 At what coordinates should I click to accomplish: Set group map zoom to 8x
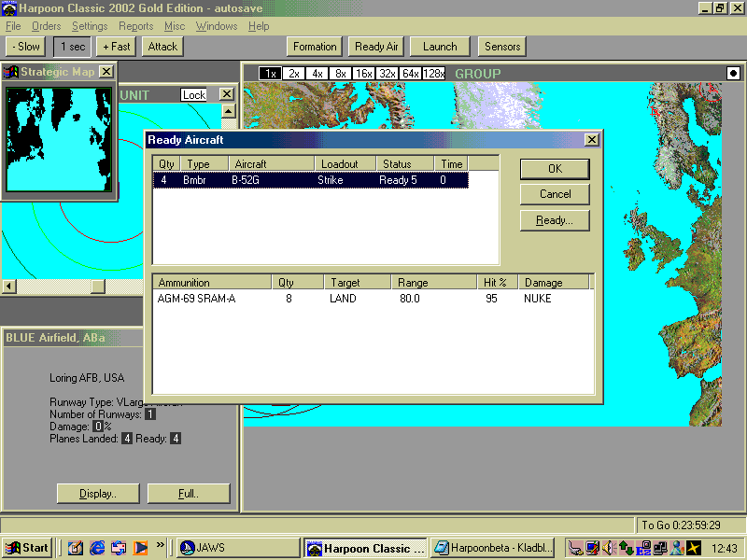point(340,74)
